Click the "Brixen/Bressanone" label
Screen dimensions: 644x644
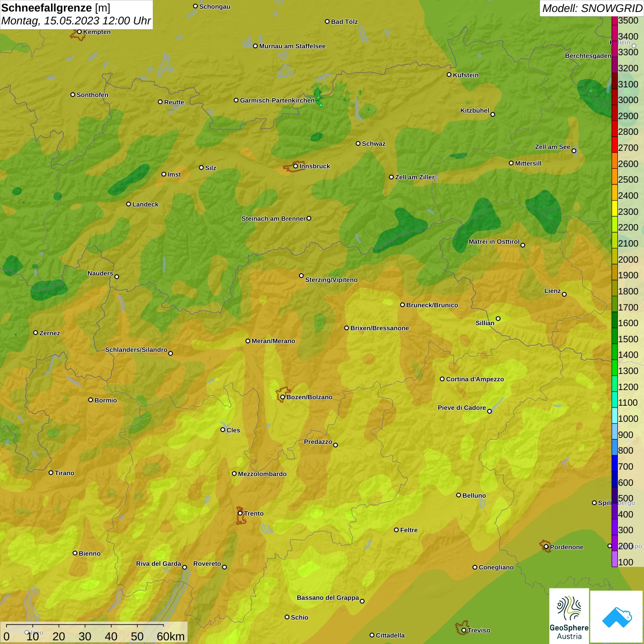point(379,328)
